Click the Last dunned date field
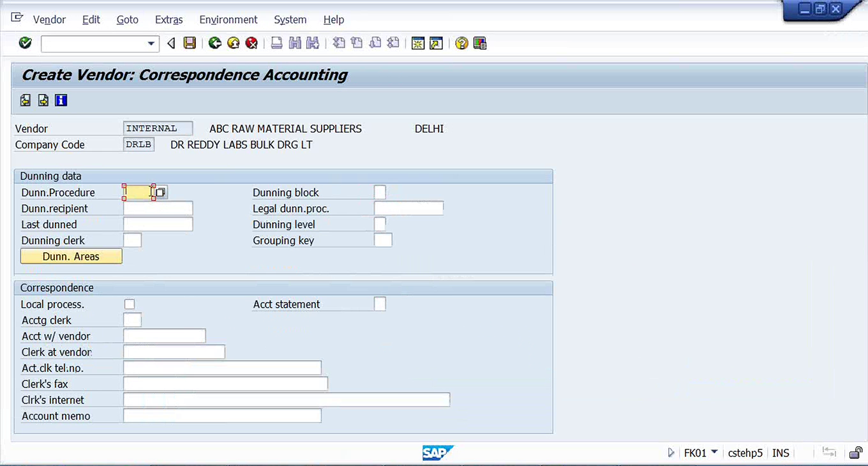The image size is (868, 466). [x=158, y=224]
